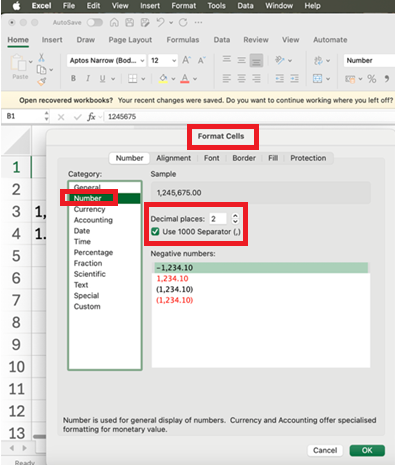Image resolution: width=395 pixels, height=465 pixels.
Task: Toggle Bold formatting
Action: pyautogui.click(x=73, y=78)
